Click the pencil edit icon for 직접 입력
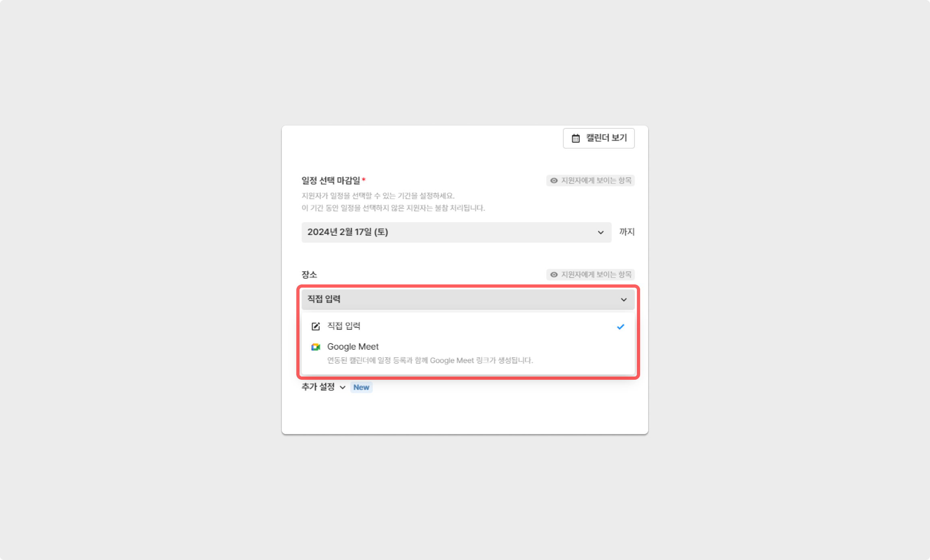Image resolution: width=930 pixels, height=560 pixels. click(316, 326)
